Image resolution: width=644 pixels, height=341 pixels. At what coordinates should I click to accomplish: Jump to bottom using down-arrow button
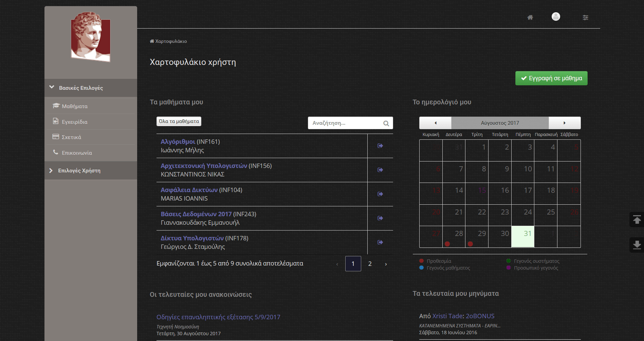point(637,245)
